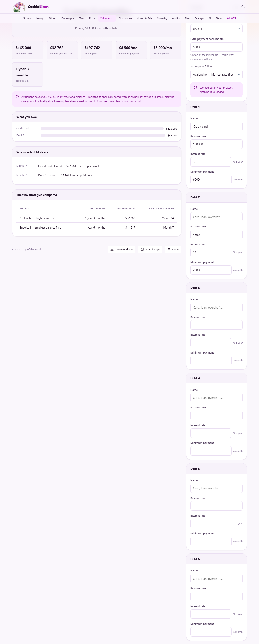The image size is (259, 644).
Task: Open the All 876 tools link
Action: 231,18
